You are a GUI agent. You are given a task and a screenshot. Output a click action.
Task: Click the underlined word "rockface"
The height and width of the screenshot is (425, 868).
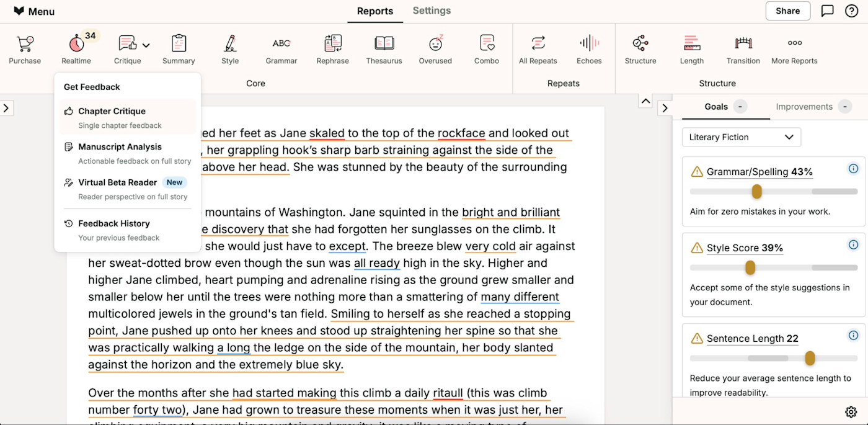click(x=461, y=133)
